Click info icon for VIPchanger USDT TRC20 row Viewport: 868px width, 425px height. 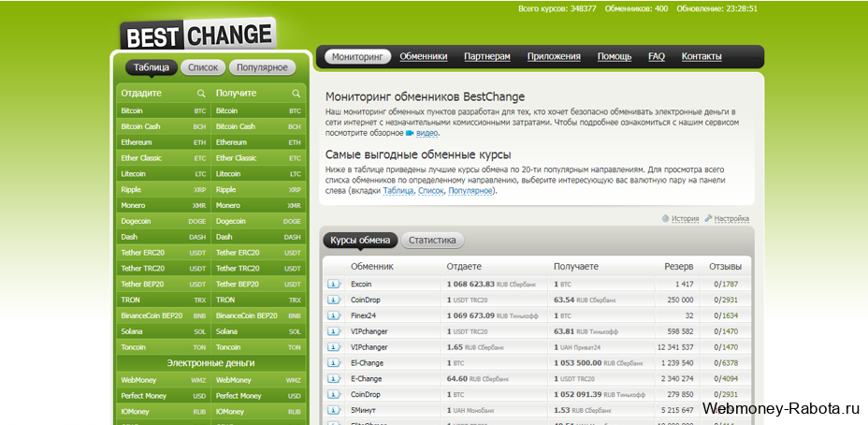334,331
